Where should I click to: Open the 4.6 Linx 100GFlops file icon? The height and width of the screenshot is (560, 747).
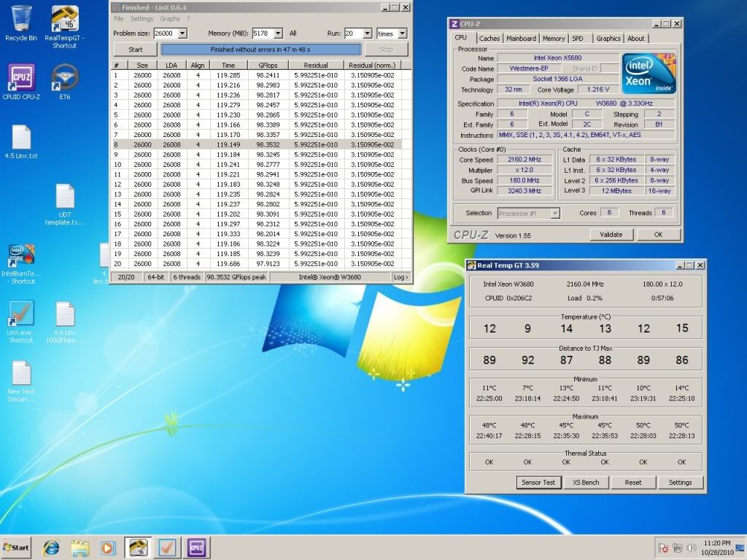pos(65,322)
